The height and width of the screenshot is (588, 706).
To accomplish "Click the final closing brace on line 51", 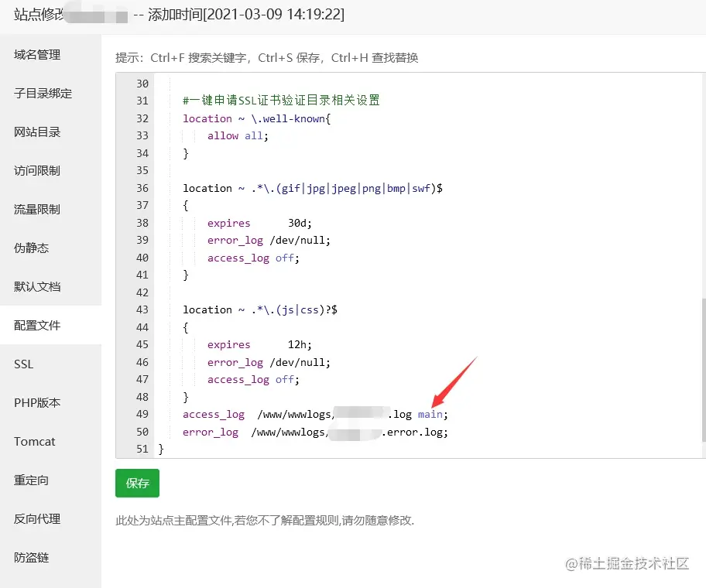I will tap(161, 449).
